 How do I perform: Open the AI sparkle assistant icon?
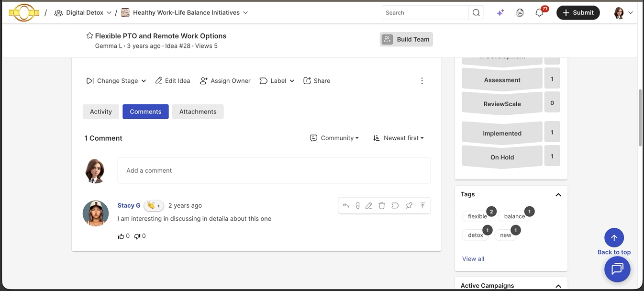[500, 13]
